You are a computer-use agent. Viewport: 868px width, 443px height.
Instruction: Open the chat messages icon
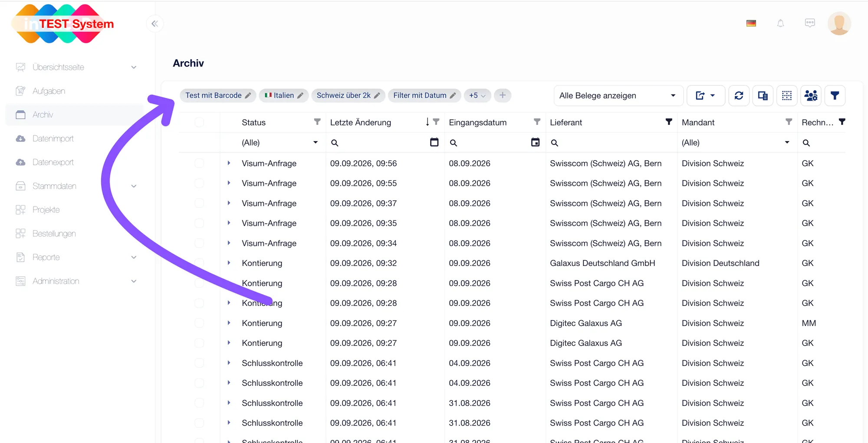tap(810, 23)
